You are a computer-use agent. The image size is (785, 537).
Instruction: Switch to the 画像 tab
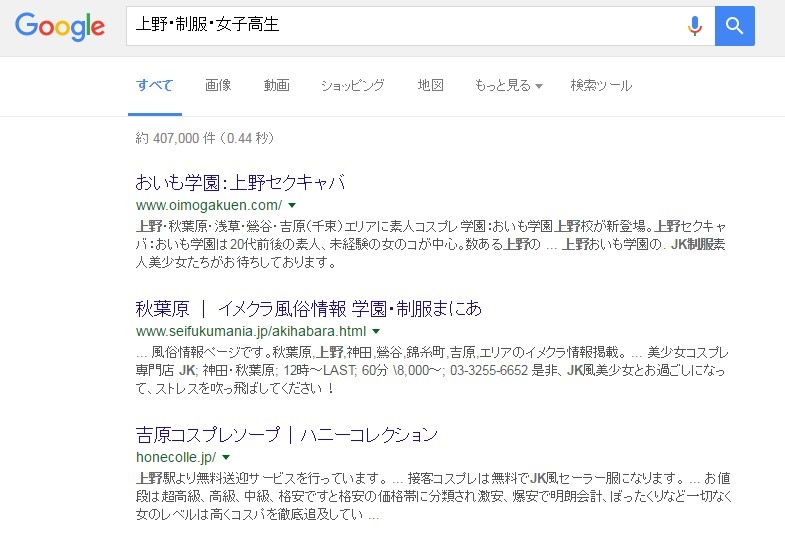tap(218, 85)
